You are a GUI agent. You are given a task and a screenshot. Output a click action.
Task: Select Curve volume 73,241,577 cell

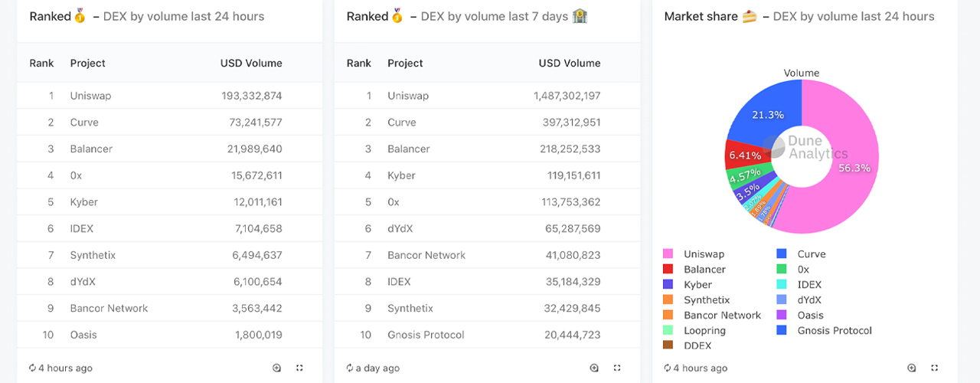pyautogui.click(x=256, y=123)
